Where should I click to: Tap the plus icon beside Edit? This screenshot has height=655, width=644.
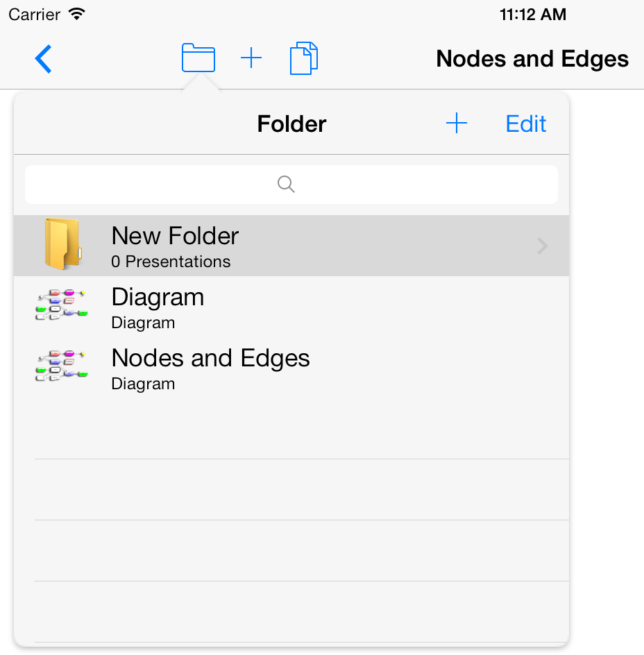click(x=456, y=124)
